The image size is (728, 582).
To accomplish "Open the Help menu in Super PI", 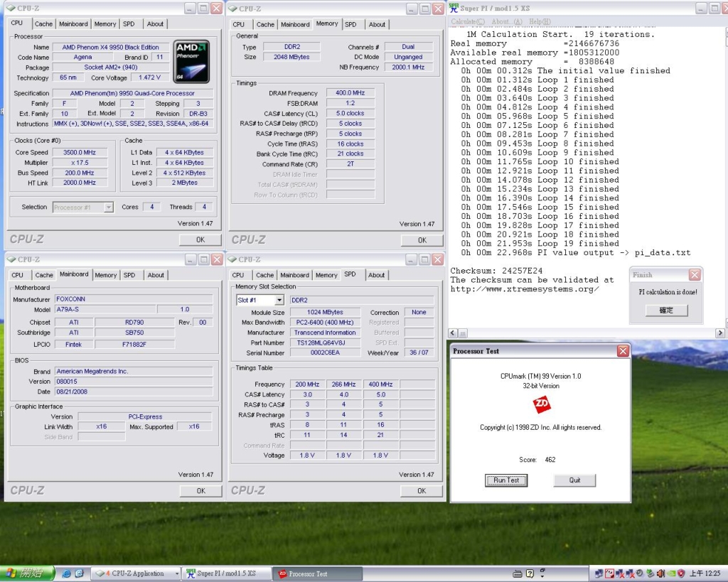I will pos(540,21).
